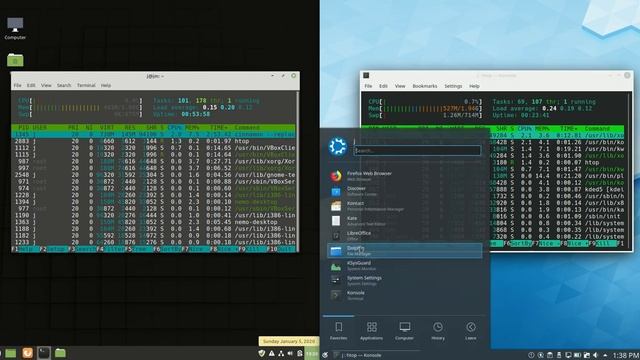Click F3 Search in Mint htop
This screenshot has height=360, width=640.
coord(82,249)
